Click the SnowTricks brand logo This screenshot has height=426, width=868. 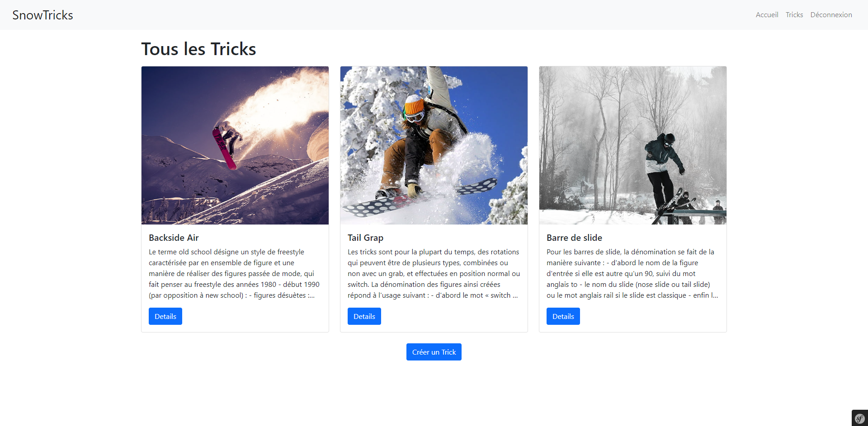point(42,15)
